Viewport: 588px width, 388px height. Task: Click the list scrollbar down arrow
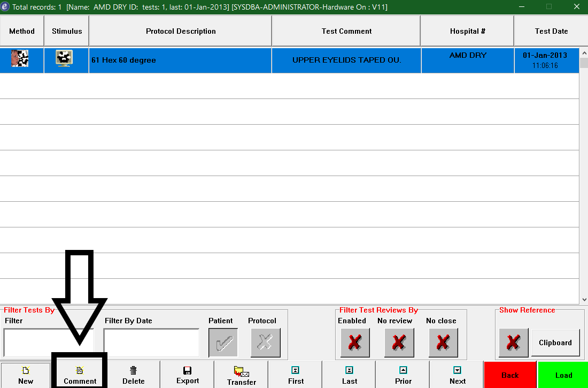click(x=584, y=299)
